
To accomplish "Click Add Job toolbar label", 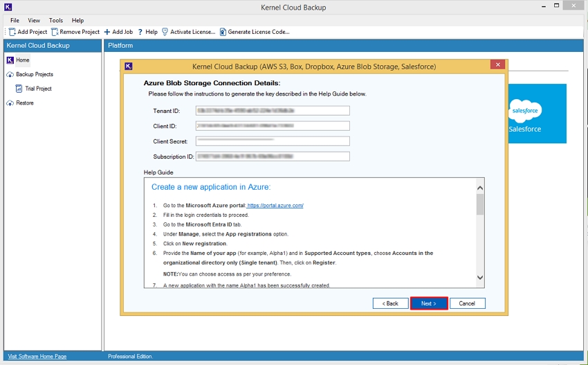I will pos(122,32).
